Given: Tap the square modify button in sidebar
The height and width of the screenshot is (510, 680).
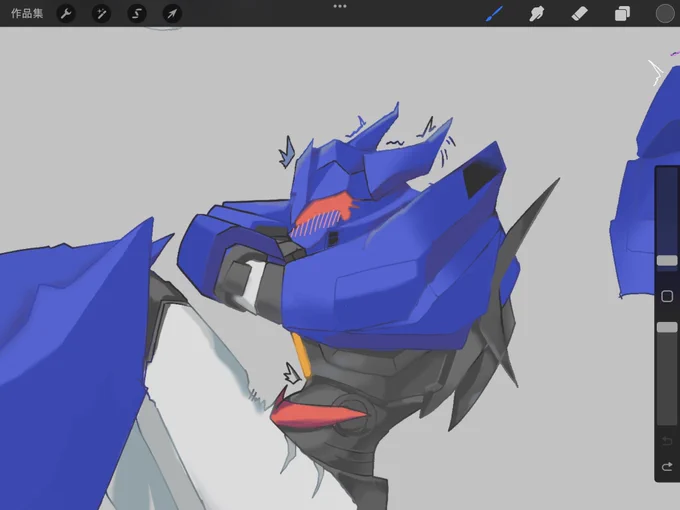Looking at the screenshot, I should (667, 296).
